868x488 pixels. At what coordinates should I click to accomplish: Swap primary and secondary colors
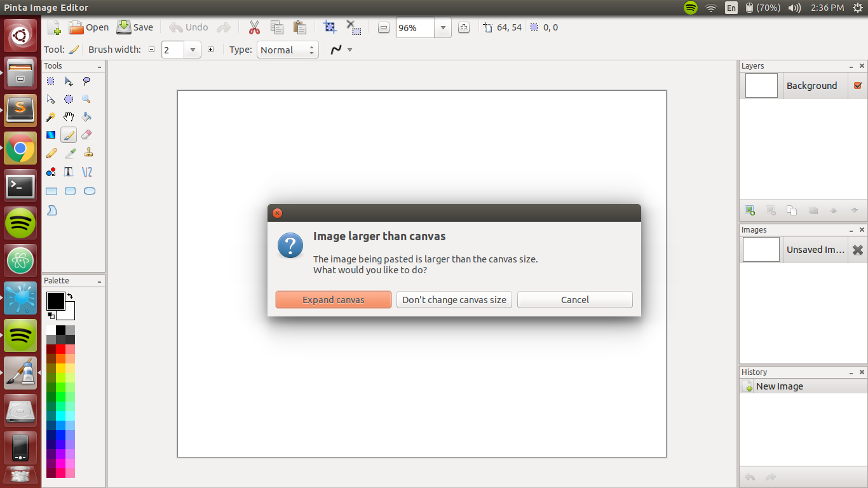click(70, 296)
